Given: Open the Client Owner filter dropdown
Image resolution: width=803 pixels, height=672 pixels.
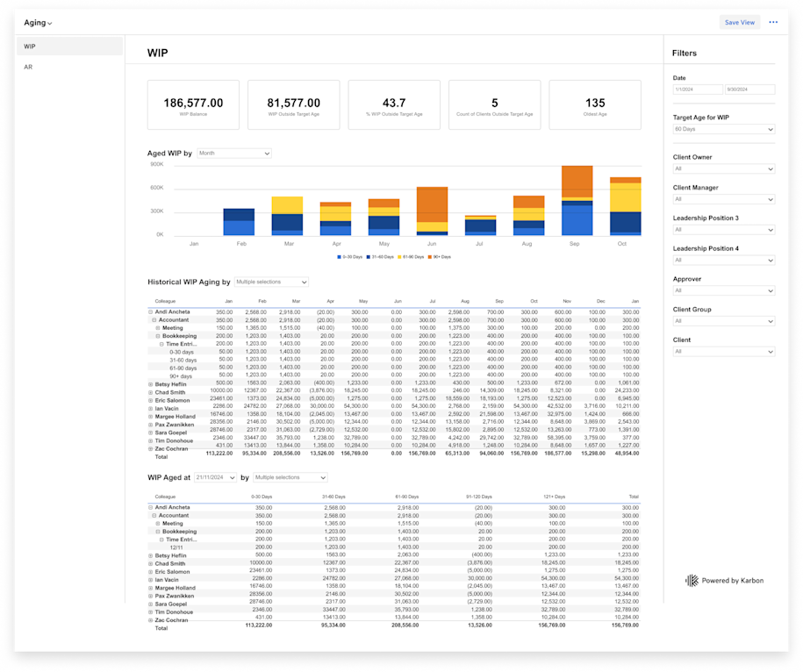Looking at the screenshot, I should click(723, 168).
